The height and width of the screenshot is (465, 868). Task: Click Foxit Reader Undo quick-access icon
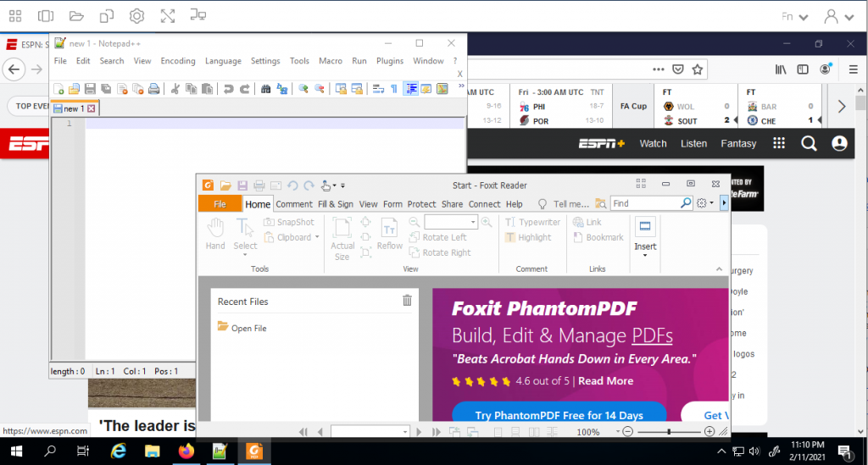[x=292, y=185]
